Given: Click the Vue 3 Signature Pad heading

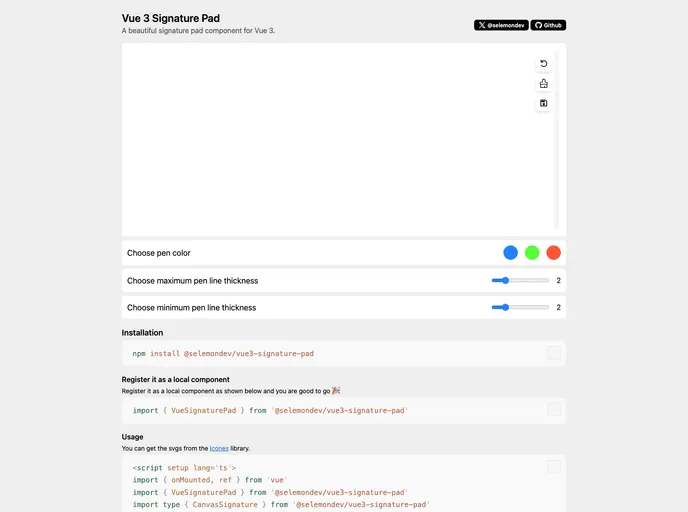Looking at the screenshot, I should pyautogui.click(x=171, y=18).
